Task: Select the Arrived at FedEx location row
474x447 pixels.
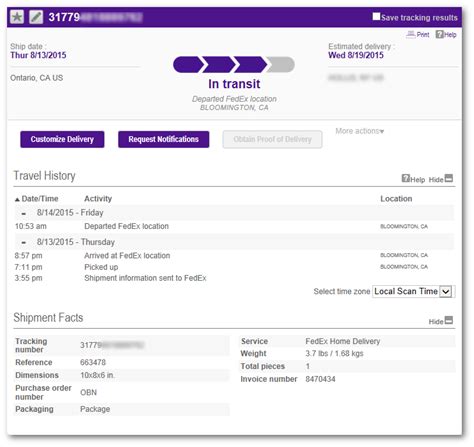Action: pos(234,256)
